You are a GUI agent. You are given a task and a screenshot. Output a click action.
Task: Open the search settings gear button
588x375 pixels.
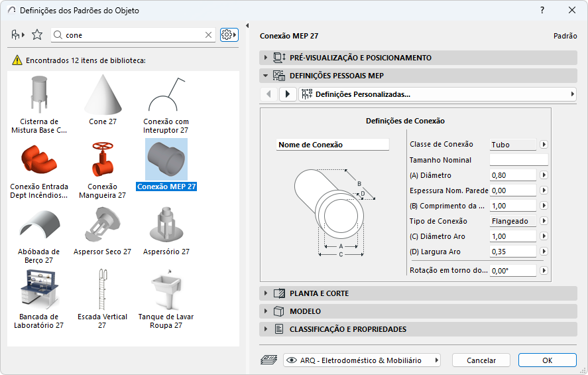pyautogui.click(x=229, y=35)
